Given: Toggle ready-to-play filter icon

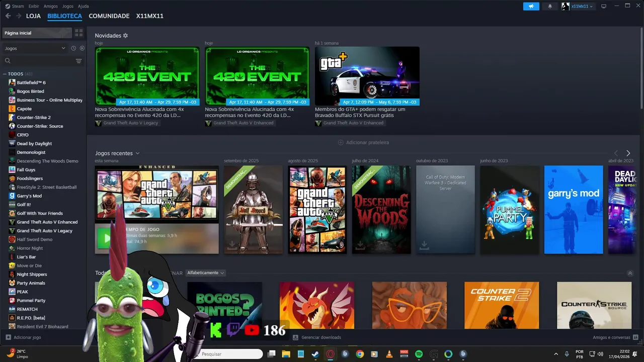Looking at the screenshot, I should coord(82,48).
